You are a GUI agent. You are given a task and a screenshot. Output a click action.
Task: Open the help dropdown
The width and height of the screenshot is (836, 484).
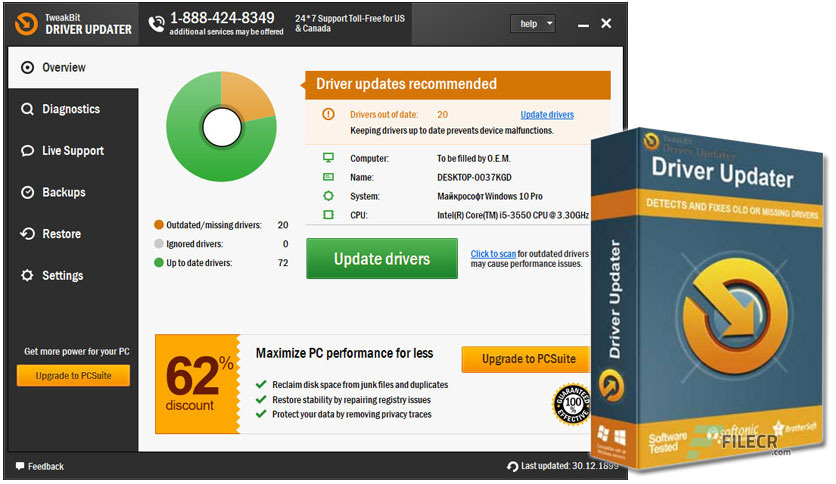pos(533,23)
